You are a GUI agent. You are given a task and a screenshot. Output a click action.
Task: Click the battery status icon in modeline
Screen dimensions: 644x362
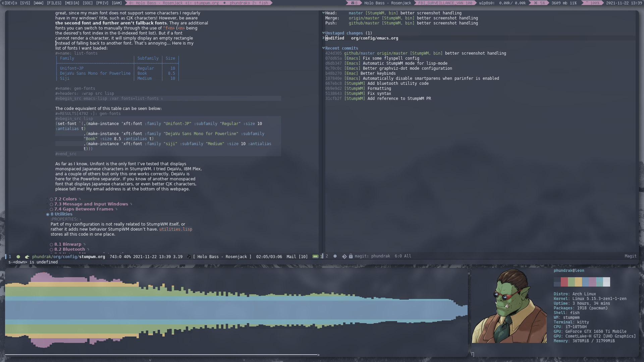[316, 256]
